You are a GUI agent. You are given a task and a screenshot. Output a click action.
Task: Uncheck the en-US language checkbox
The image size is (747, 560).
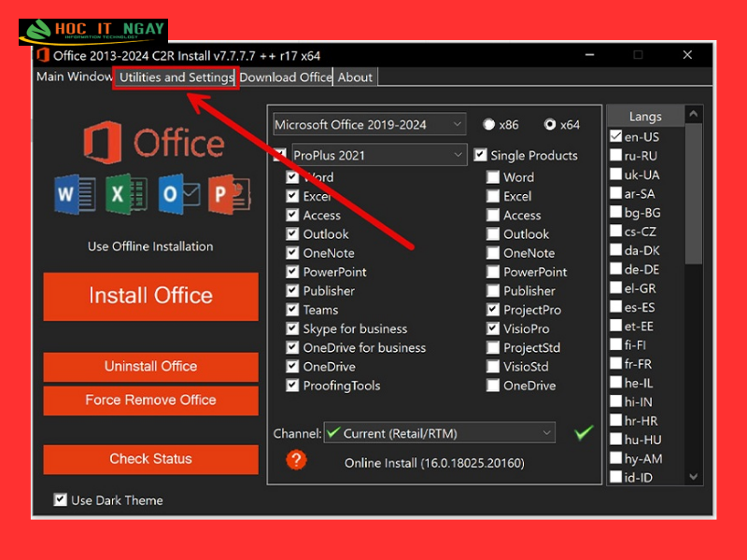click(x=615, y=136)
